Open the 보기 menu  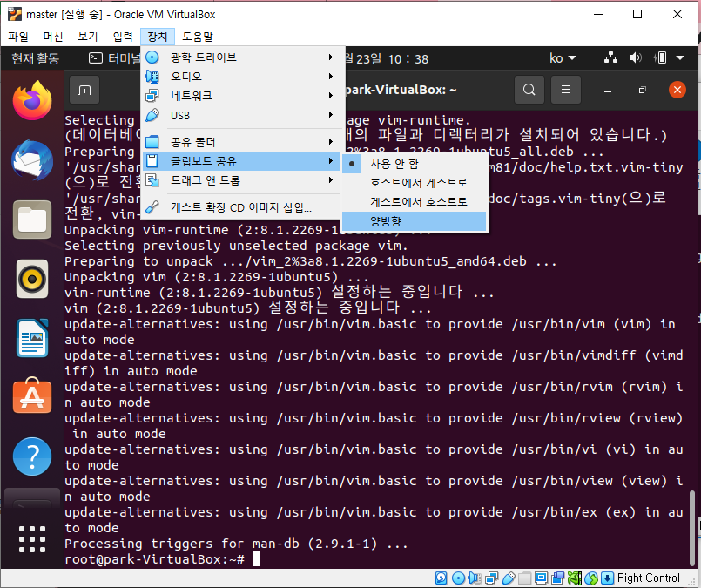[x=87, y=37]
